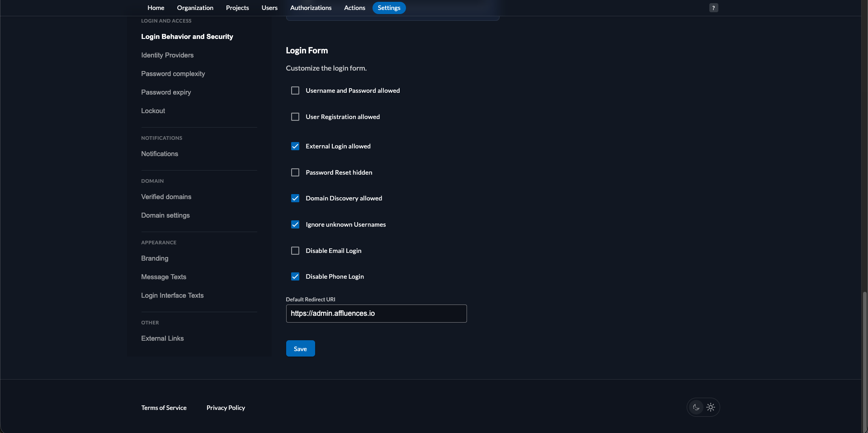Navigate to the Projects tab
This screenshot has width=868, height=433.
(x=237, y=8)
